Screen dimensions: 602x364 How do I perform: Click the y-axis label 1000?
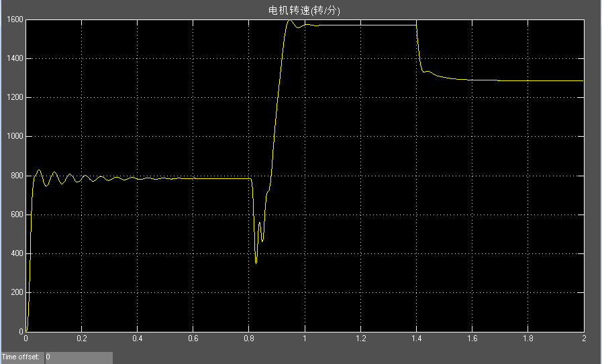click(15, 137)
